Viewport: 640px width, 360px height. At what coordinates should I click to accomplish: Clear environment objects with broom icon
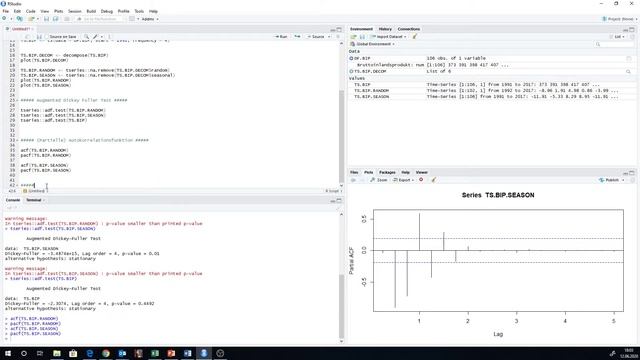(415, 37)
